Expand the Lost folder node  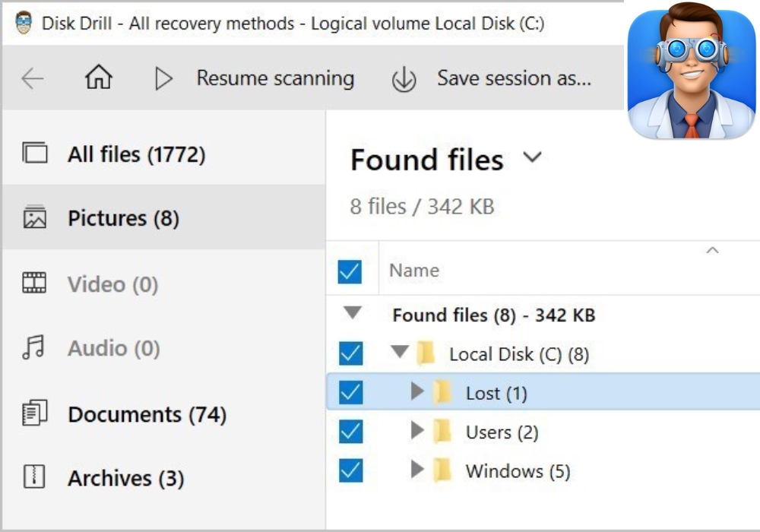point(416,391)
